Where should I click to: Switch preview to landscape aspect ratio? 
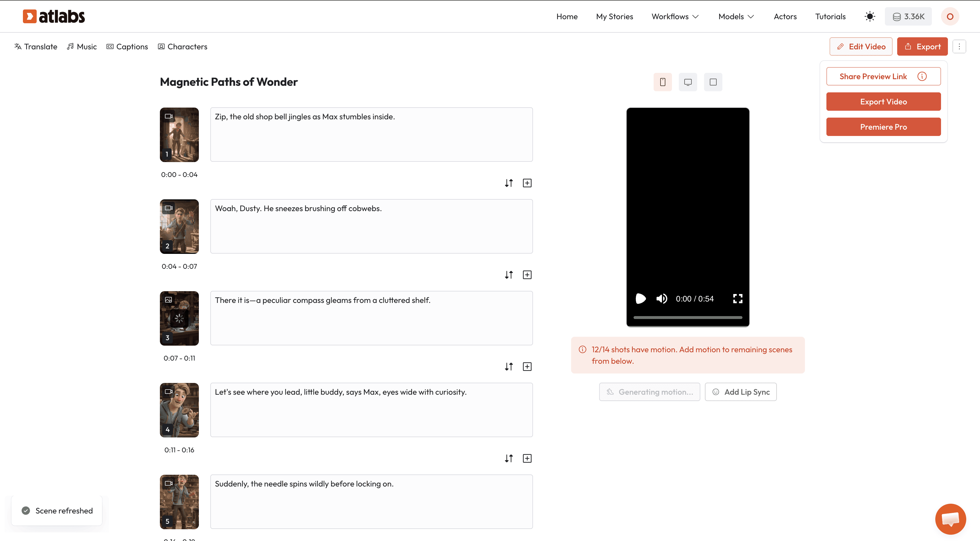(687, 82)
